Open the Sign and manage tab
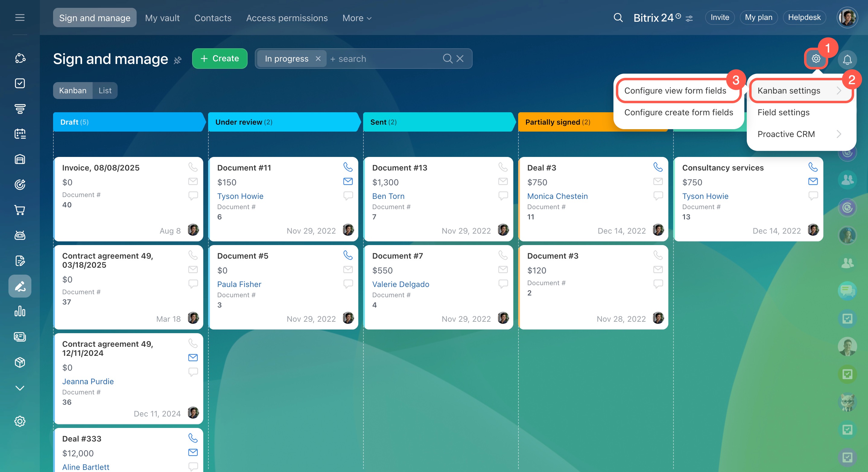 (95, 18)
